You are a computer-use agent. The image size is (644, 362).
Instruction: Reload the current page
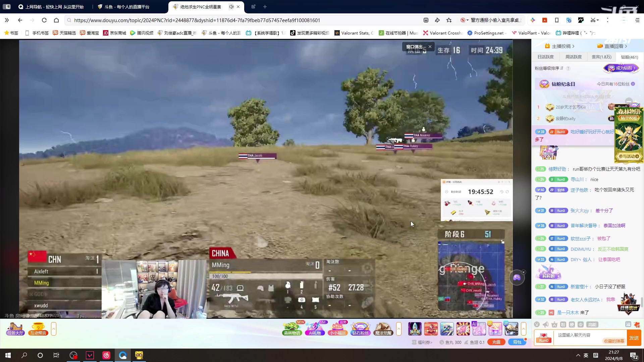pyautogui.click(x=44, y=20)
